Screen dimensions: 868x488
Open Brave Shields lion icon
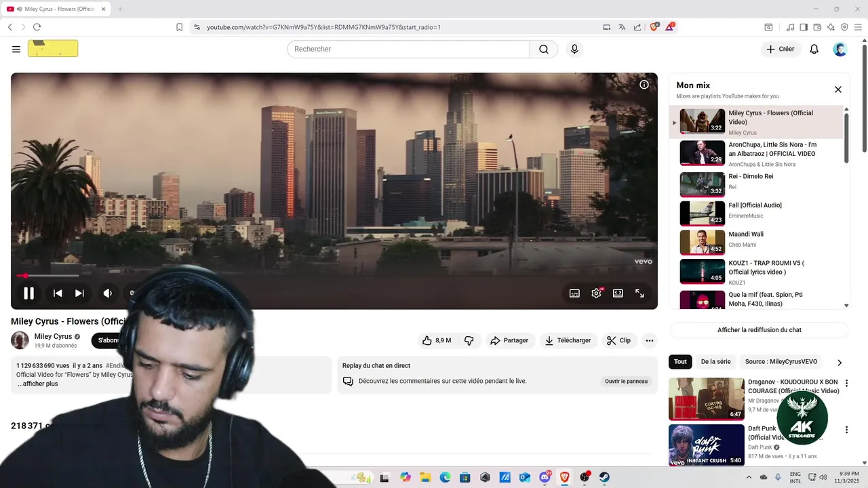(654, 27)
